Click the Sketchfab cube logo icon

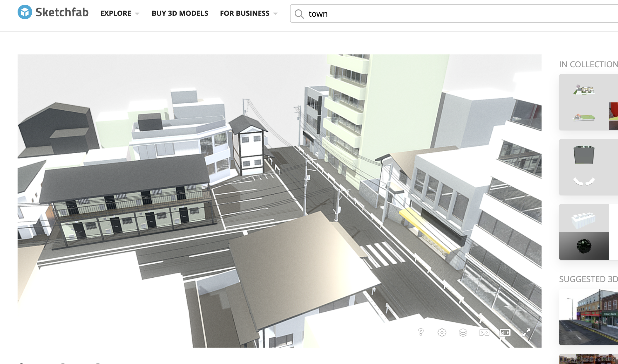coord(25,12)
